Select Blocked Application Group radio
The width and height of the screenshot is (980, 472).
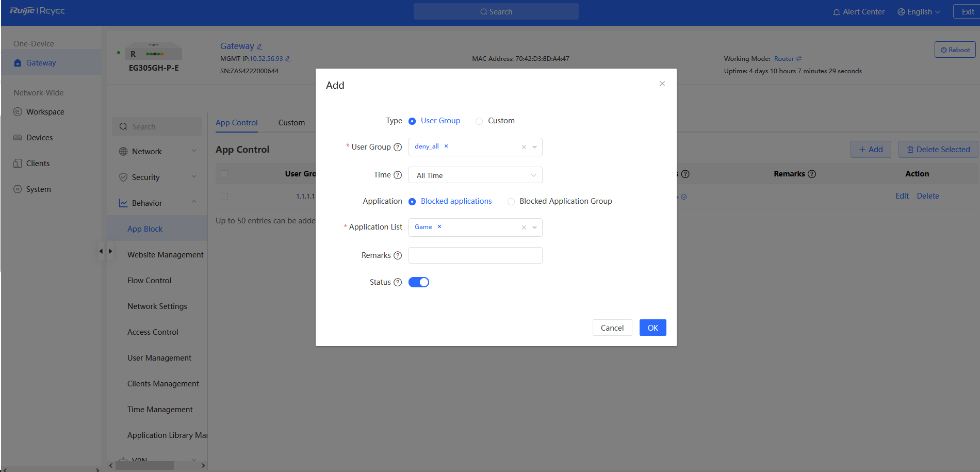click(x=511, y=202)
